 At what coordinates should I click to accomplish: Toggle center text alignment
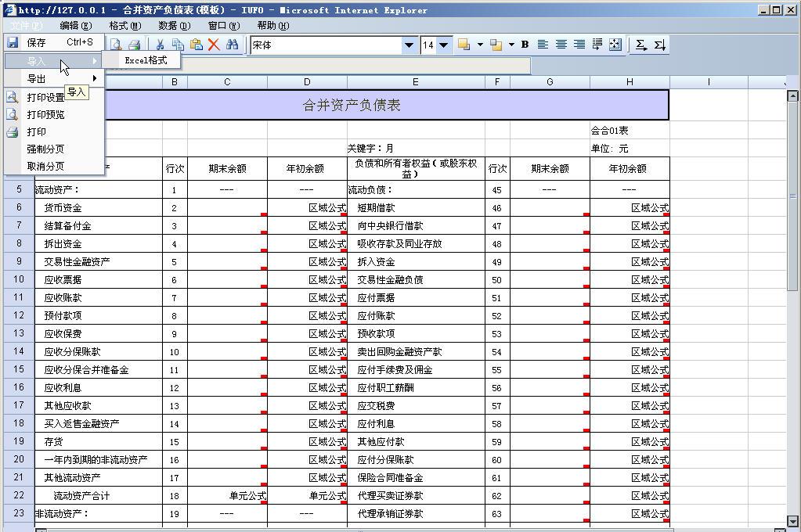(561, 45)
